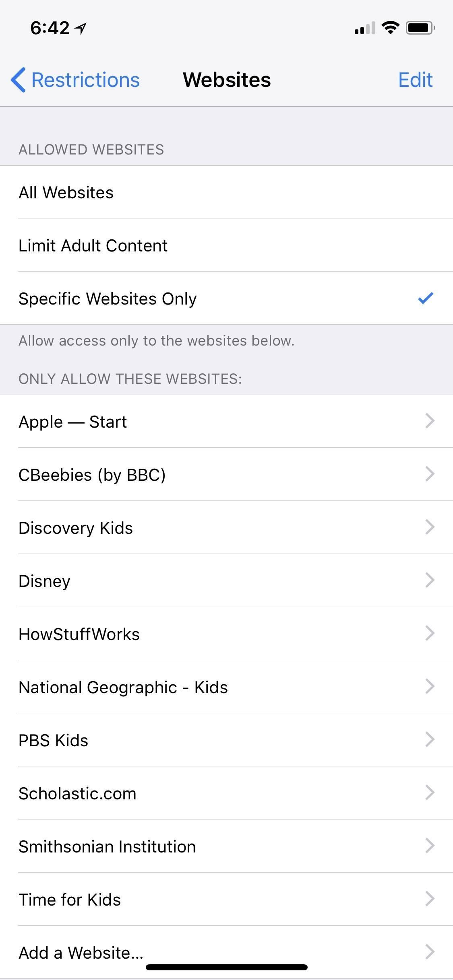Select the All Websites option
This screenshot has height=980, width=453.
click(x=66, y=192)
